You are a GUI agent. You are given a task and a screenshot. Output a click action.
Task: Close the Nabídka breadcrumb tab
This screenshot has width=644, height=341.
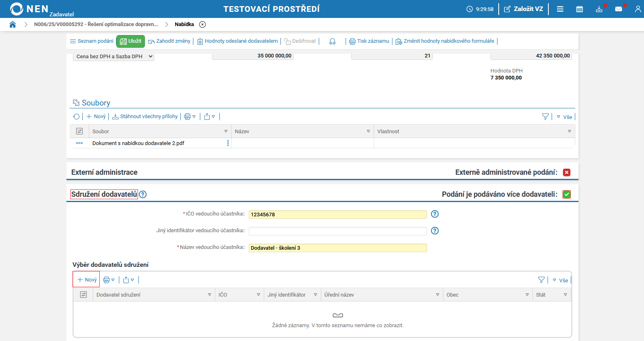pyautogui.click(x=202, y=24)
